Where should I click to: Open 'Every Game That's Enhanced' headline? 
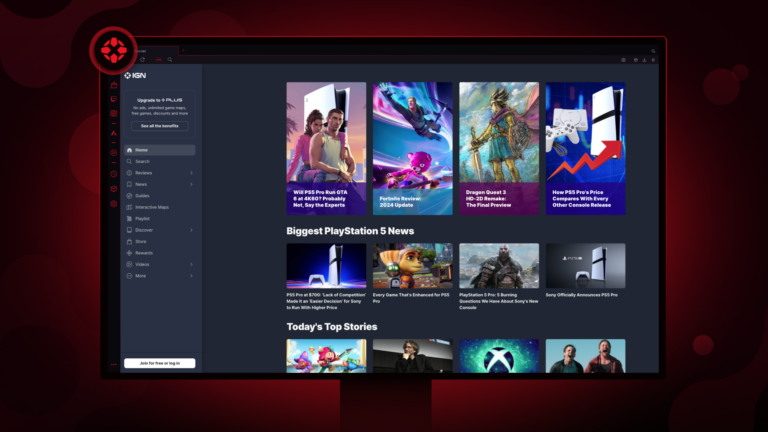[411, 298]
